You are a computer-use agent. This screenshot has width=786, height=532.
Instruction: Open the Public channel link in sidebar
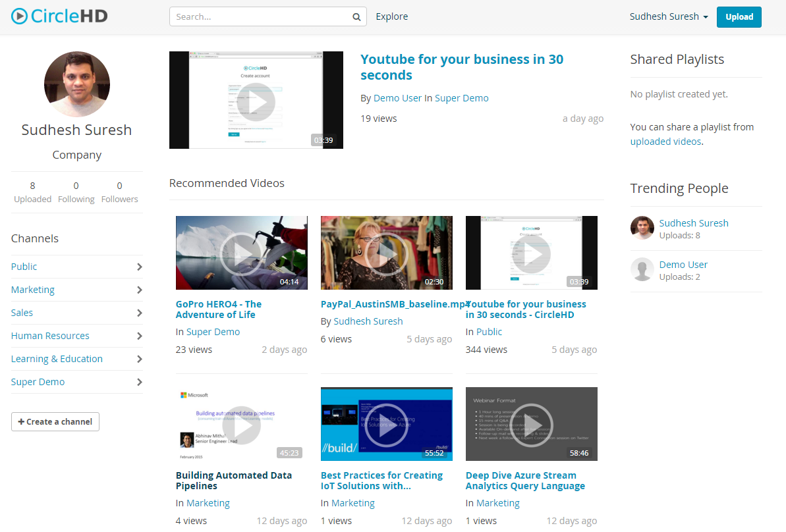pos(24,267)
